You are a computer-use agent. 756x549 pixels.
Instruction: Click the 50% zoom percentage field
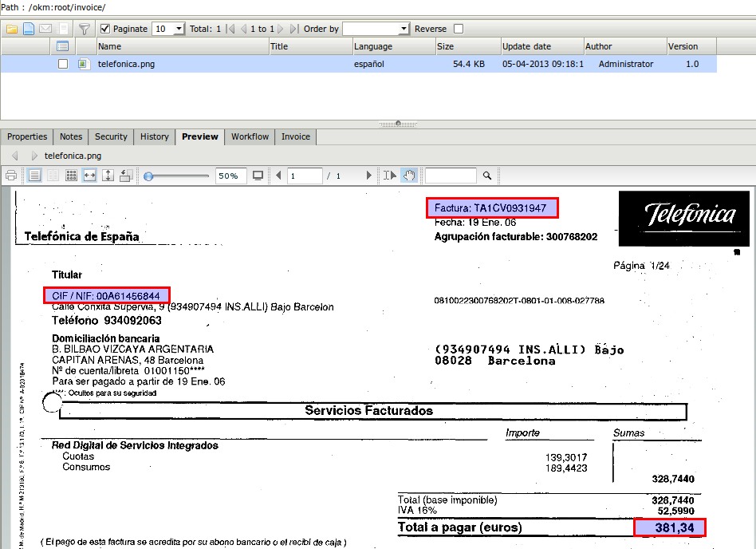230,176
